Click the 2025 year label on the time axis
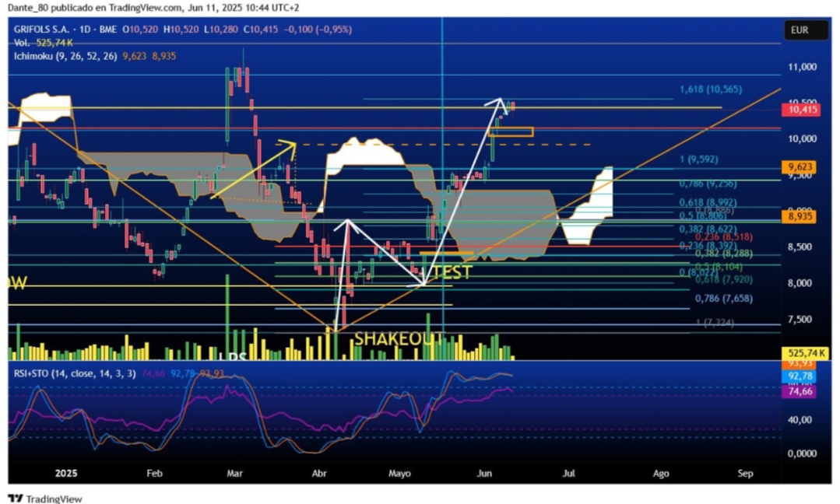This screenshot has height=504, width=840. tap(66, 474)
